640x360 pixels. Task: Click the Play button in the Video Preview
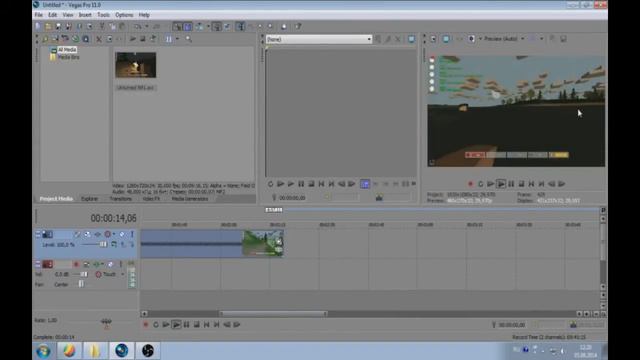point(501,184)
